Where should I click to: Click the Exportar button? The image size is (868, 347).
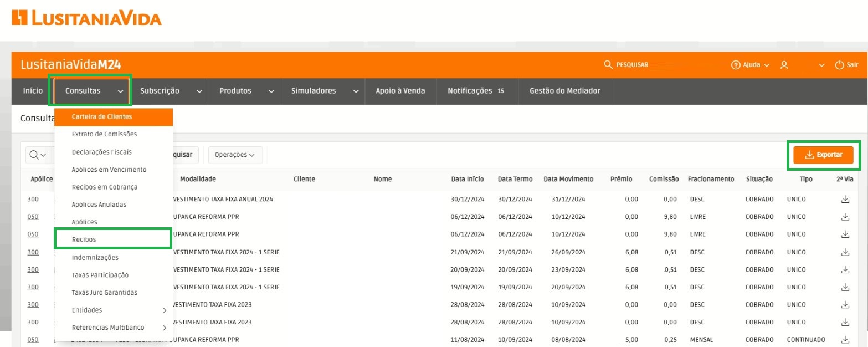click(x=823, y=155)
